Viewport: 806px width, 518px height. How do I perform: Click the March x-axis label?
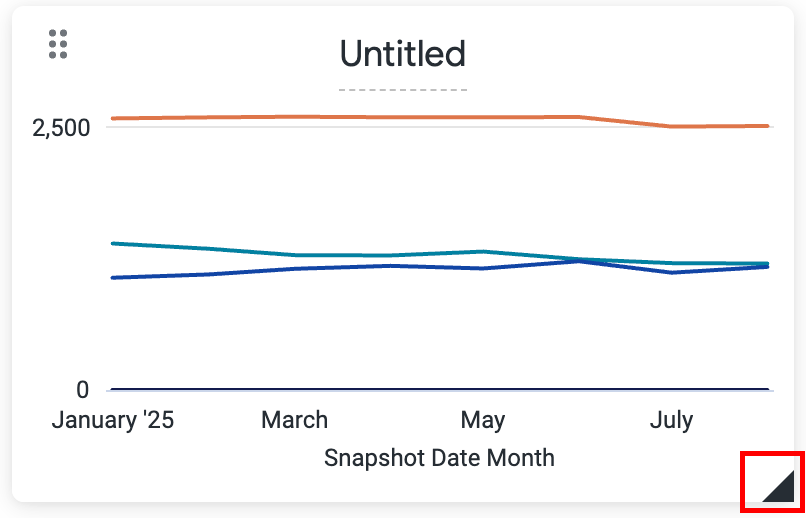[x=294, y=420]
